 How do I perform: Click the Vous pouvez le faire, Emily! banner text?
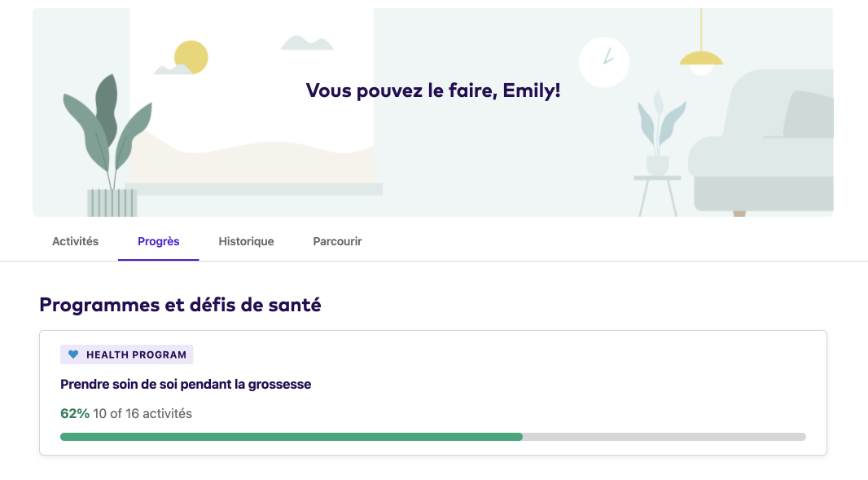pos(433,89)
